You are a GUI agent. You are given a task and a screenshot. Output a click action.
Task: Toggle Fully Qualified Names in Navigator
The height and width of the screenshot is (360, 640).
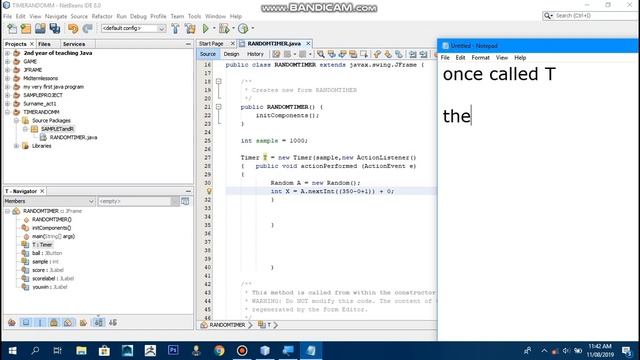pos(83,322)
